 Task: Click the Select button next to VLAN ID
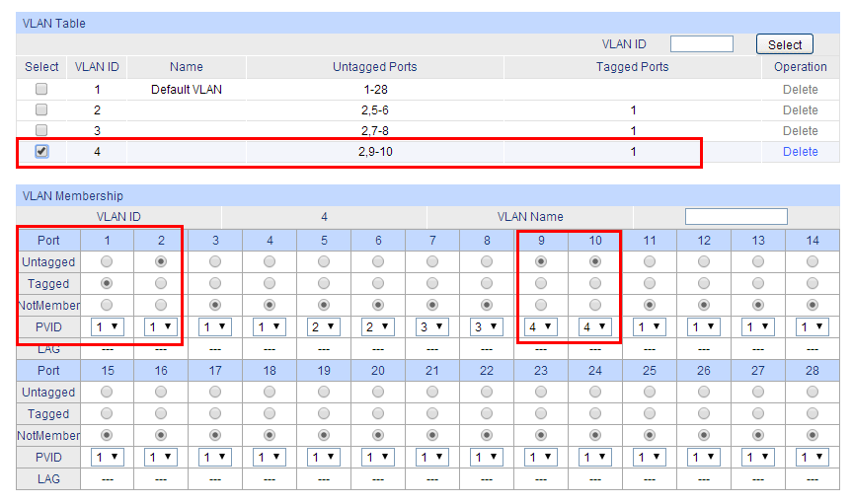(785, 44)
